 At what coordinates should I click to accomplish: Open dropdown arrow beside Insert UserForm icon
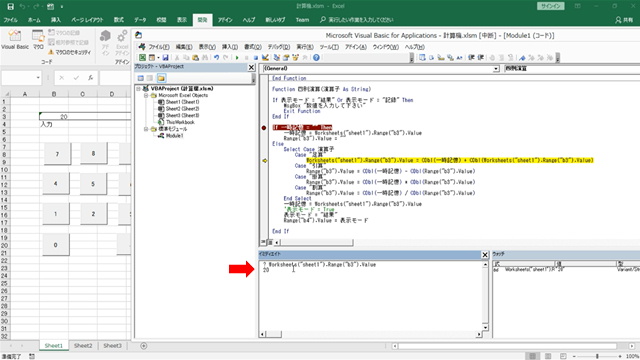pos(158,58)
